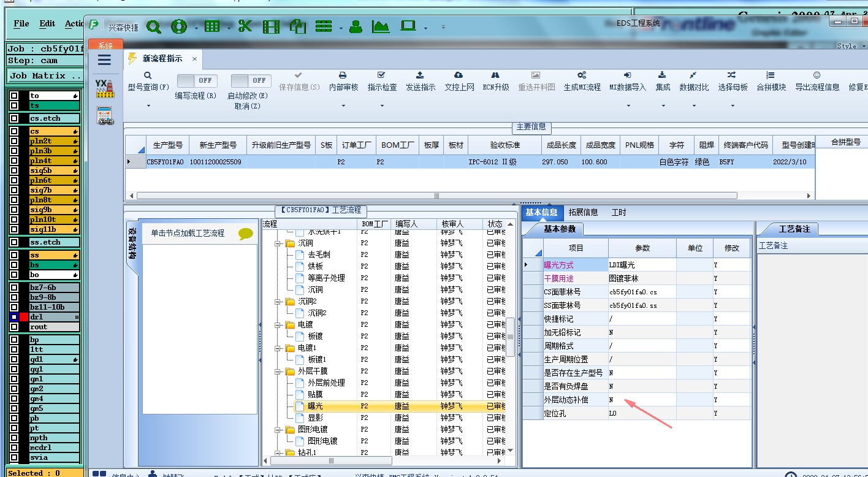The width and height of the screenshot is (868, 477).
Task: Click the process tree vertical scrollbar
Action: tap(511, 337)
